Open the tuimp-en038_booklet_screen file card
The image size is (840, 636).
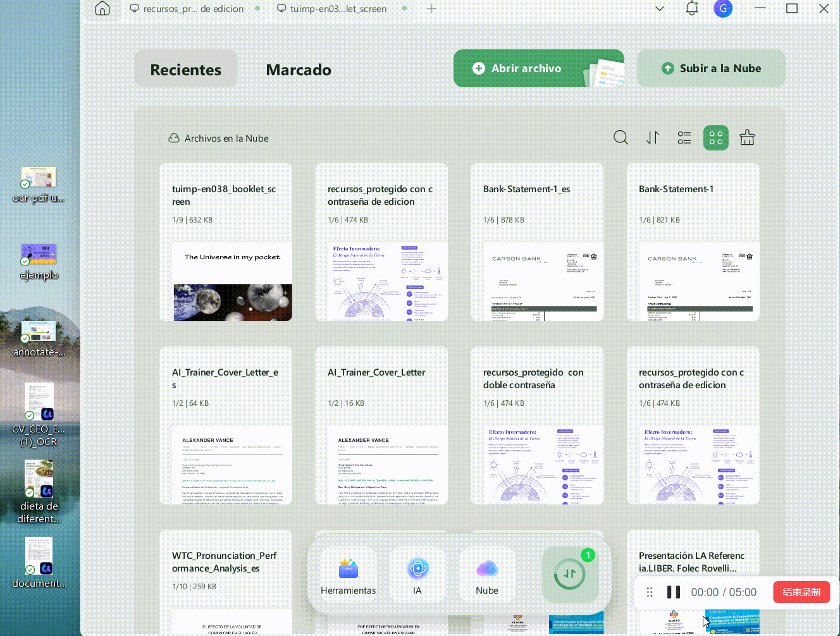[x=226, y=242]
